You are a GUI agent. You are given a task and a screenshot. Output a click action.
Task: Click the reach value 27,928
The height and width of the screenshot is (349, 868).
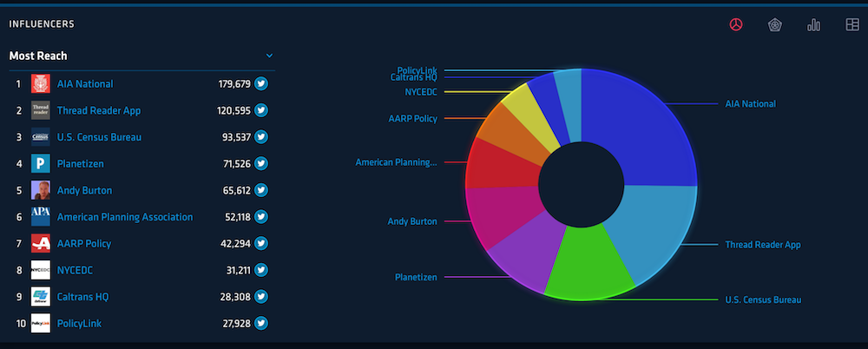235,323
